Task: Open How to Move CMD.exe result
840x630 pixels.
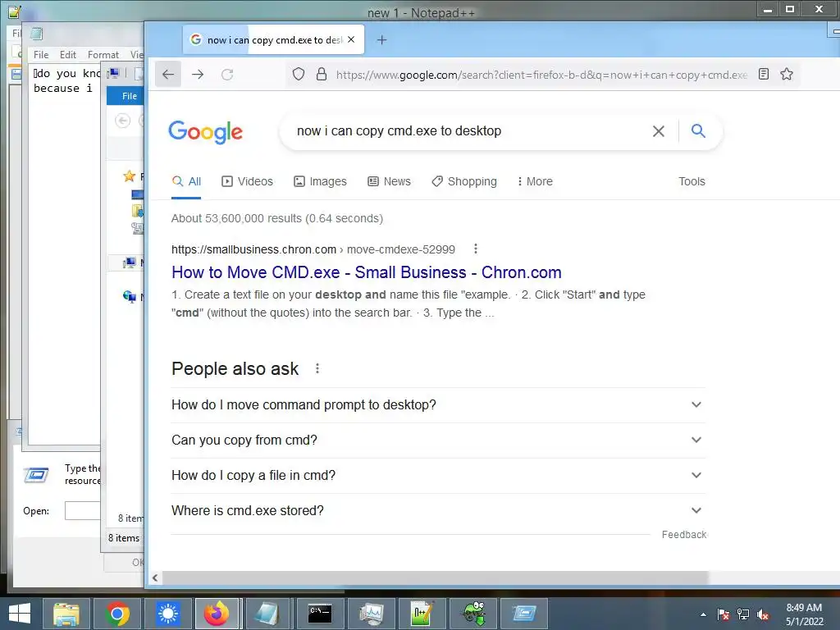Action: point(367,272)
